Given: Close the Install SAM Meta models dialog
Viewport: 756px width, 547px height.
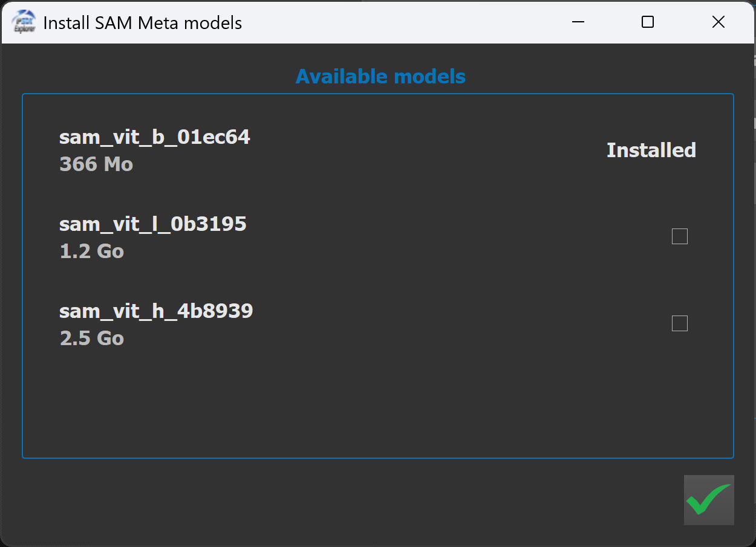Looking at the screenshot, I should coord(718,23).
